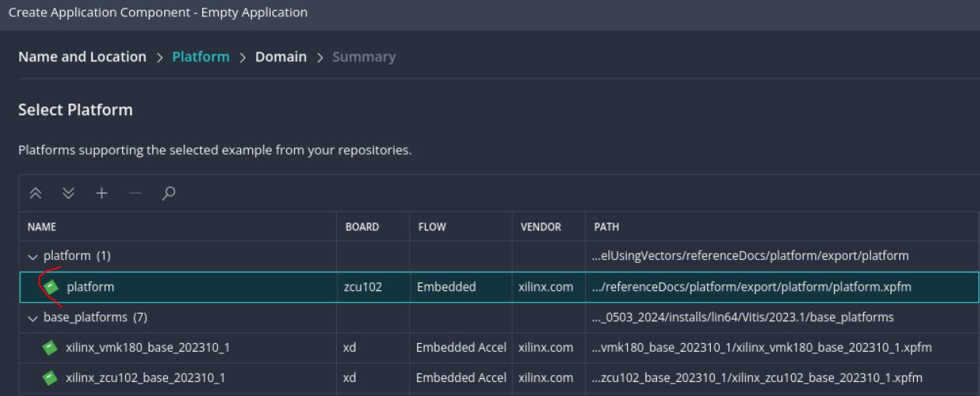Screen dimensions: 980x396
Task: Remove platform using the minus icon
Action: [x=135, y=194]
